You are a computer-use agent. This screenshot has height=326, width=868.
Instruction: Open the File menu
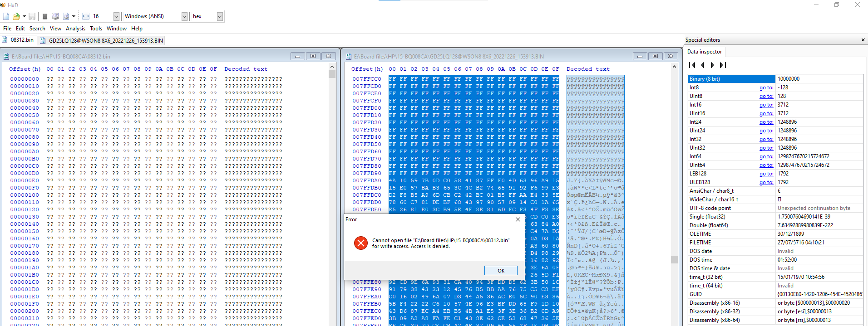click(x=7, y=29)
